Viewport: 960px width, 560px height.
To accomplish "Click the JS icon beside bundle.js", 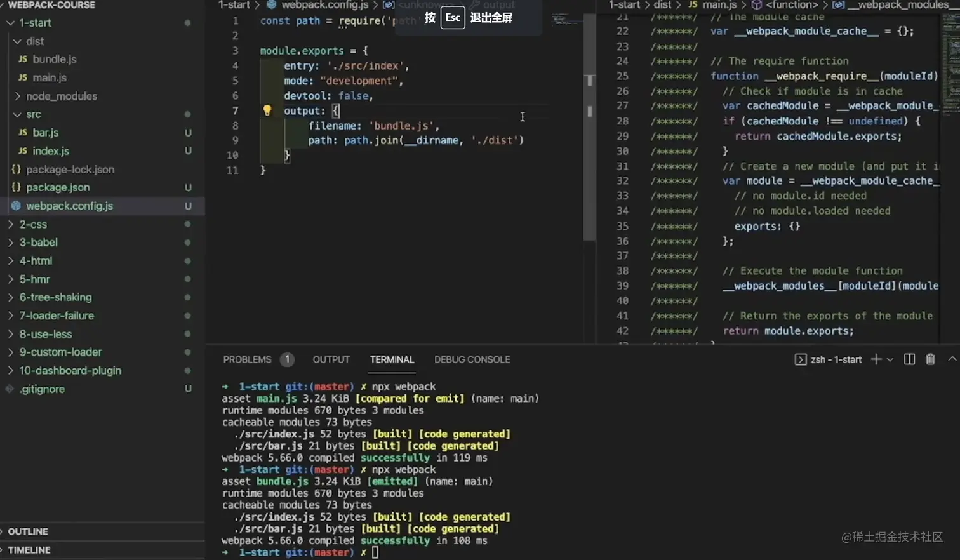I will tap(23, 59).
